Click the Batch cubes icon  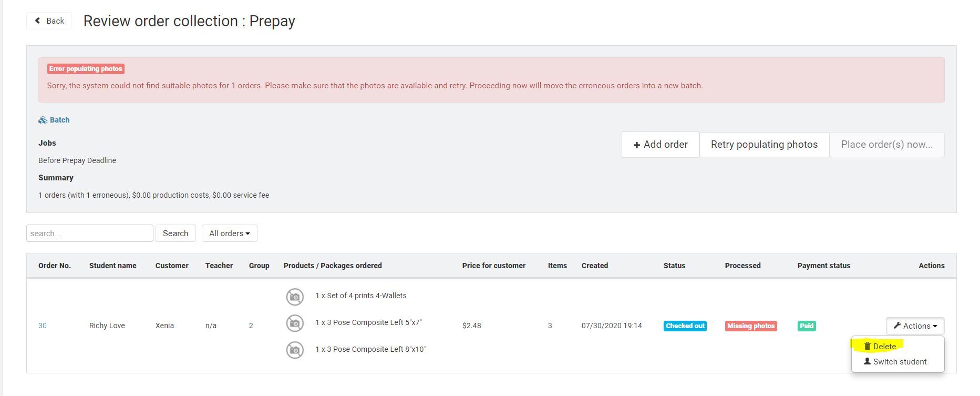(x=43, y=120)
